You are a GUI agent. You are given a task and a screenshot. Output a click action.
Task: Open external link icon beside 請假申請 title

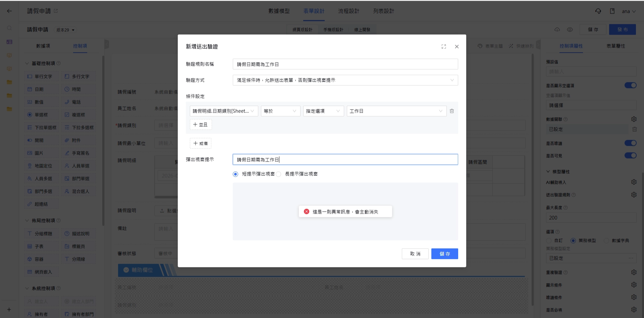pyautogui.click(x=56, y=11)
